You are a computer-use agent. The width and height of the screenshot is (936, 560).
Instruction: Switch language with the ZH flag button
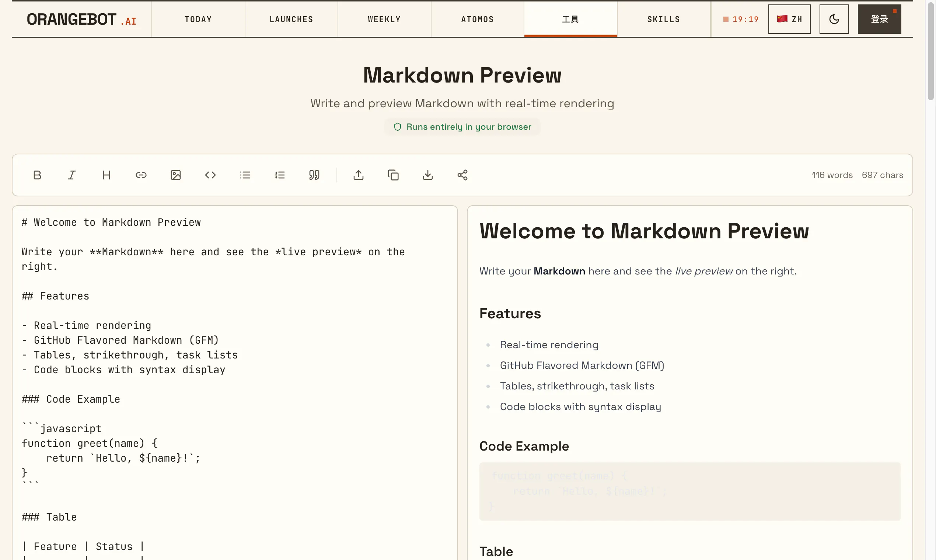click(x=789, y=19)
